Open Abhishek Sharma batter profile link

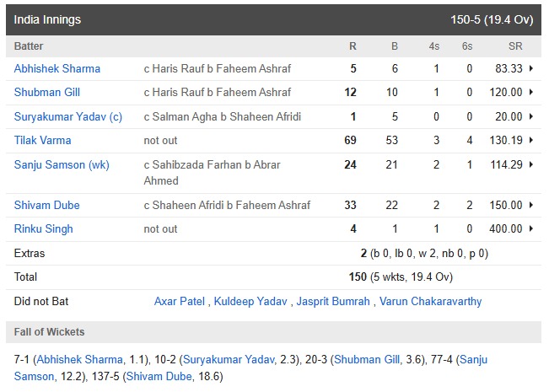click(x=57, y=69)
